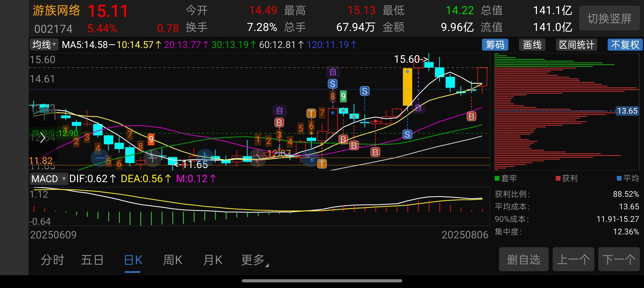This screenshot has height=288, width=644.
Task: Tap the collapse-arrows circle on the chart
Action: (310, 158)
